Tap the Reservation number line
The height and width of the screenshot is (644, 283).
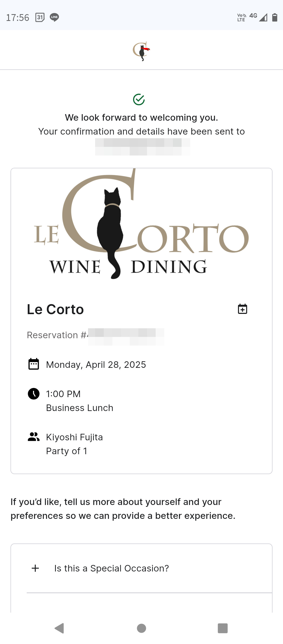pos(95,335)
